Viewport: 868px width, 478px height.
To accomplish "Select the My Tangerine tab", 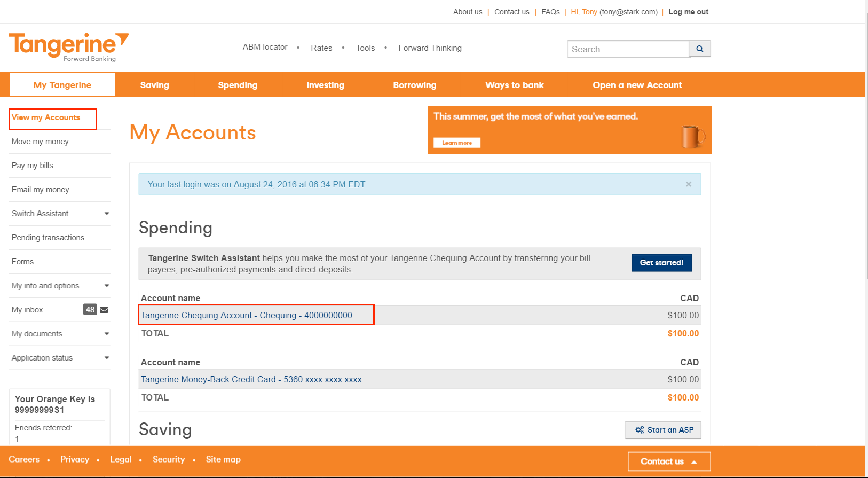I will point(62,85).
